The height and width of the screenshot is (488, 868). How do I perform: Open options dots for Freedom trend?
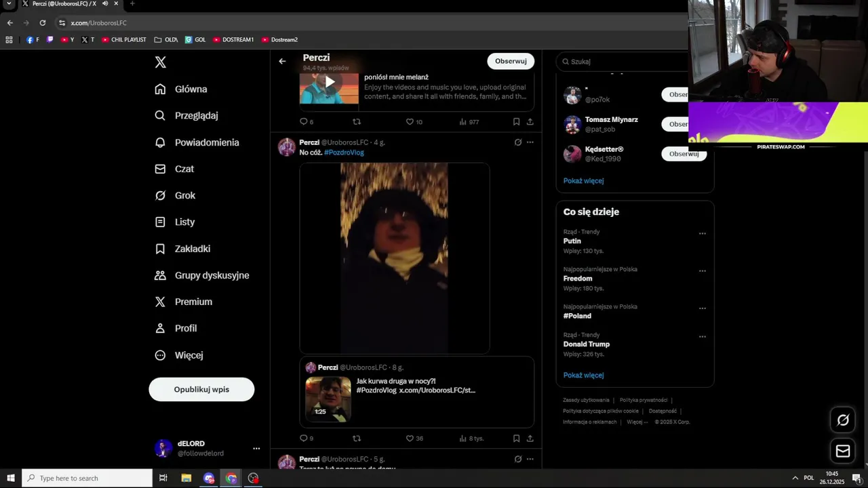click(x=703, y=270)
